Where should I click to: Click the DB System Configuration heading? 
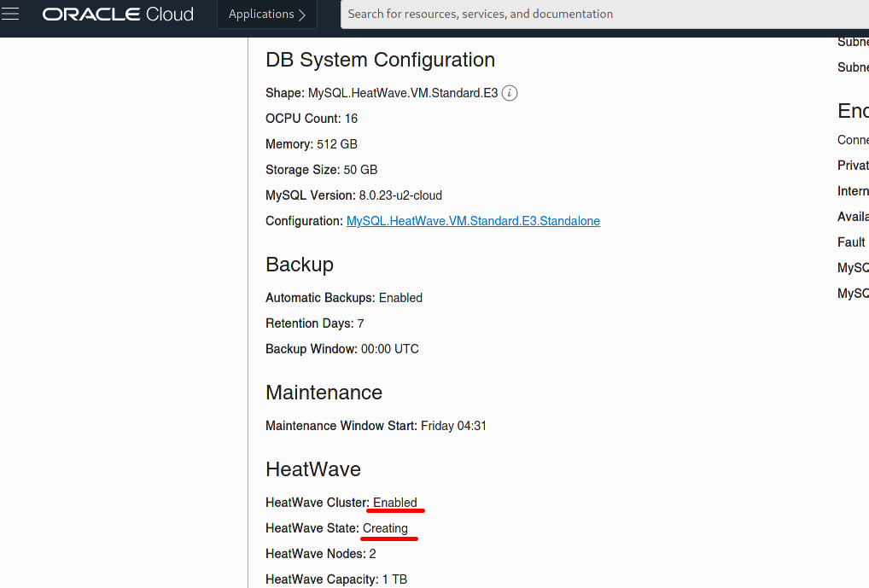click(380, 60)
